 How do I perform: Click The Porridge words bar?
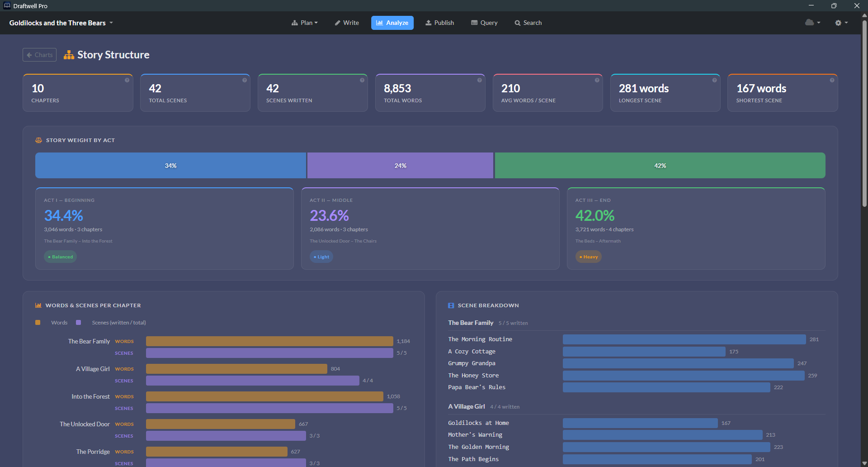click(217, 452)
